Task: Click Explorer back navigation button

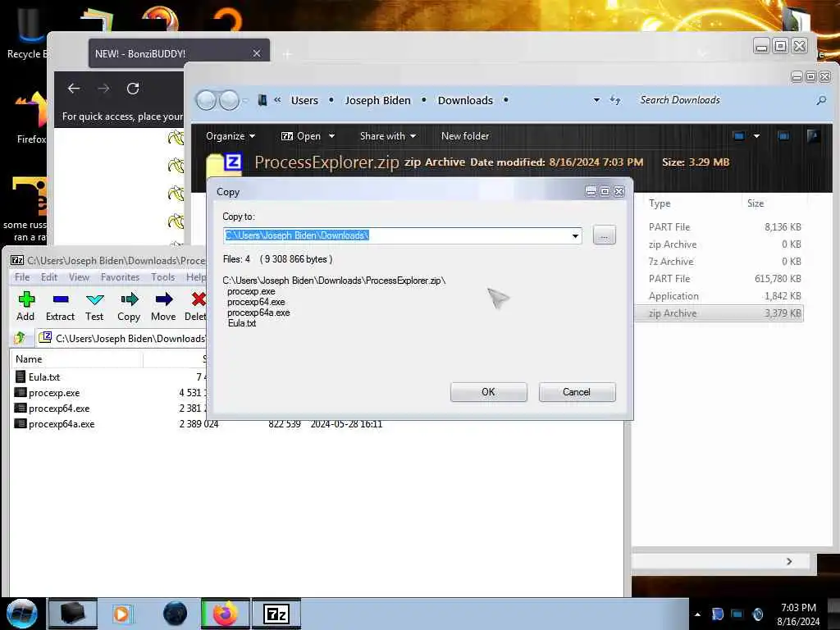Action: point(206,100)
